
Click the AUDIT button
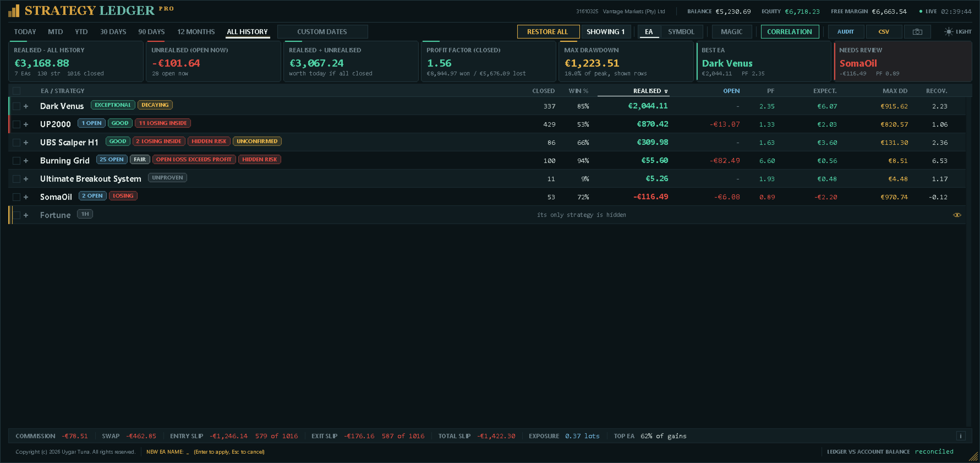846,32
